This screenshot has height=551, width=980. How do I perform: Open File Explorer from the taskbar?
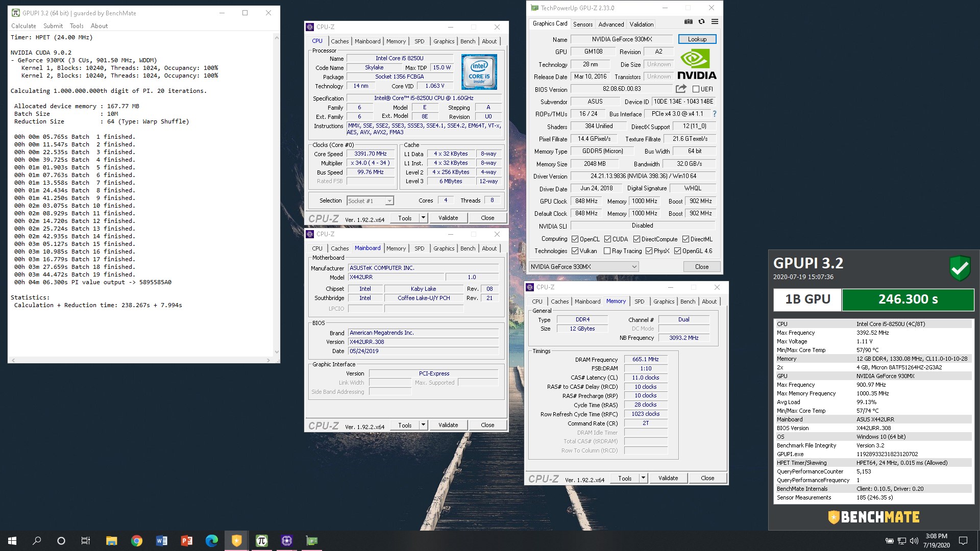click(111, 541)
